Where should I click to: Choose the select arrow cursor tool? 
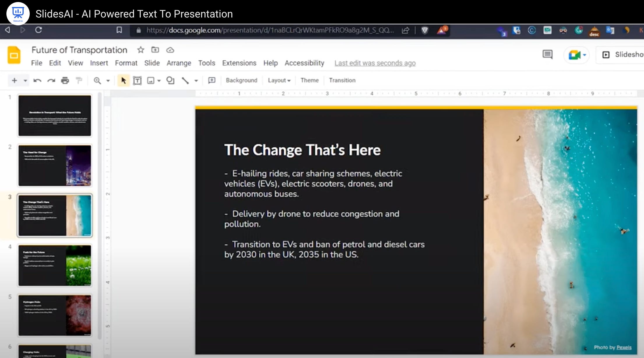123,80
